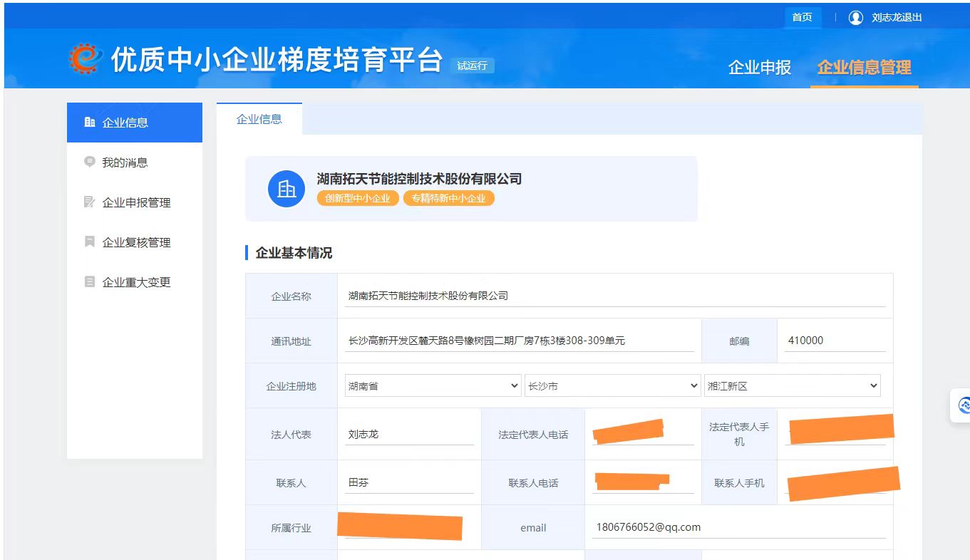
Task: Click the 通讯地址 address input field
Action: coord(520,341)
